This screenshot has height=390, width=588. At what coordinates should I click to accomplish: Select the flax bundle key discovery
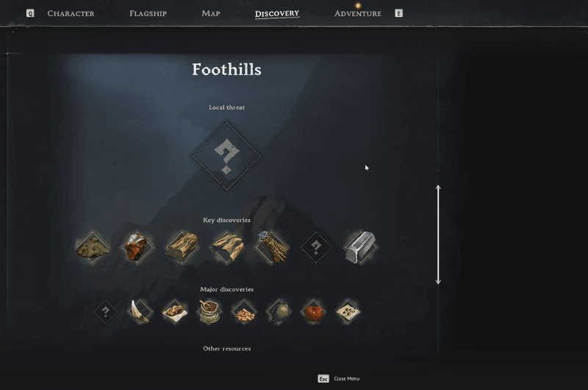(x=271, y=247)
